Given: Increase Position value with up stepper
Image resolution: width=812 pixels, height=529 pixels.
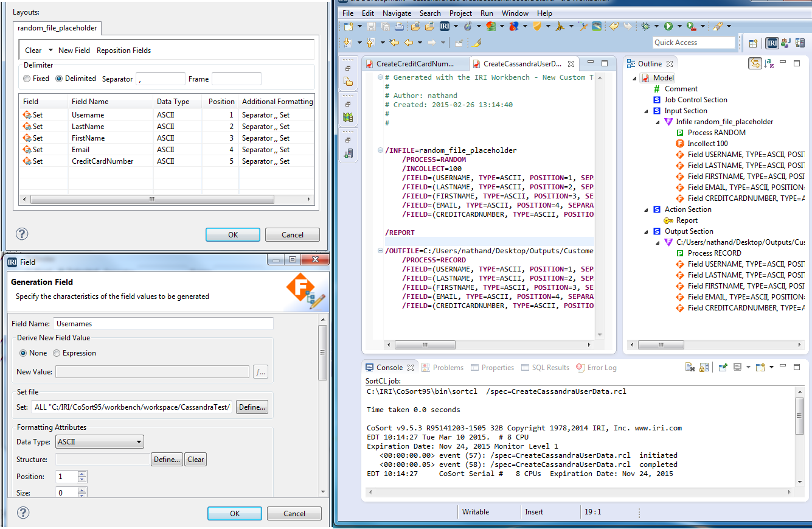Looking at the screenshot, I should coord(82,474).
